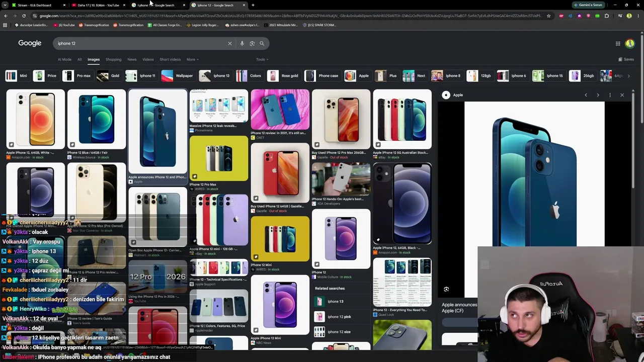Switch to the Shopping tab
This screenshot has height=362, width=644.
(x=113, y=59)
